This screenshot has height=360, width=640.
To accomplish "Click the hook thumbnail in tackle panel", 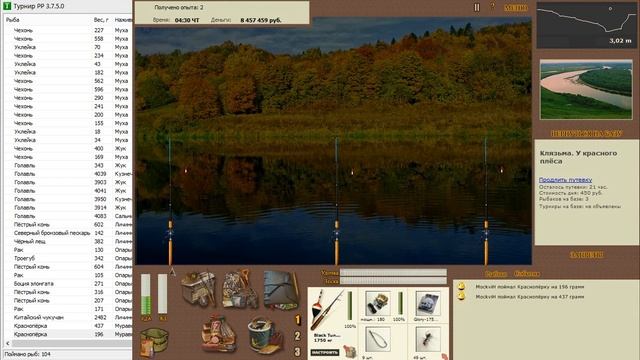I will click(378, 339).
